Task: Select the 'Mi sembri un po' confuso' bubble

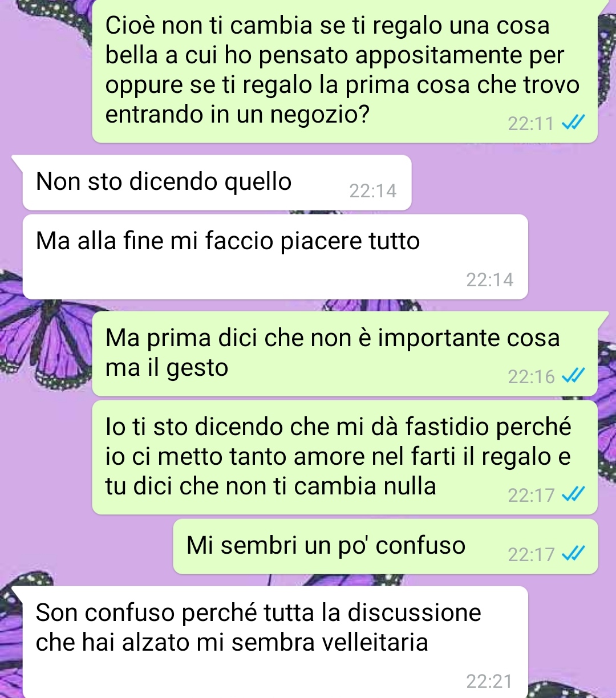Action: pyautogui.click(x=386, y=546)
